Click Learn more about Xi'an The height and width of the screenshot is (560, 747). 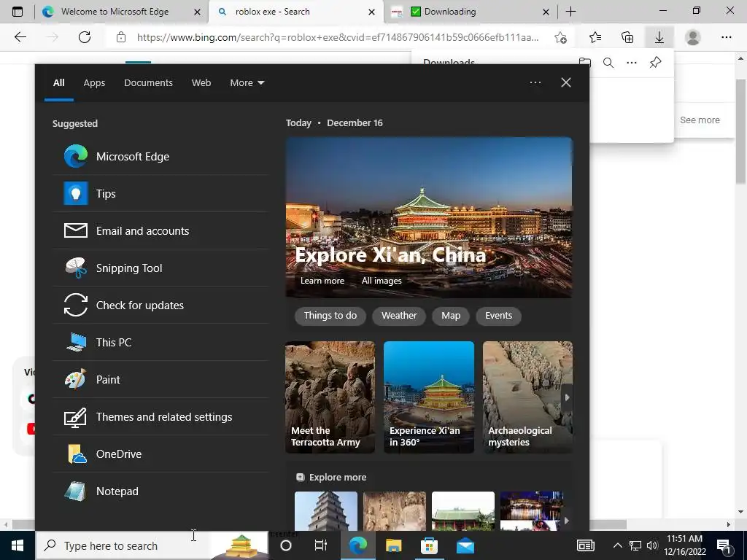[322, 281]
